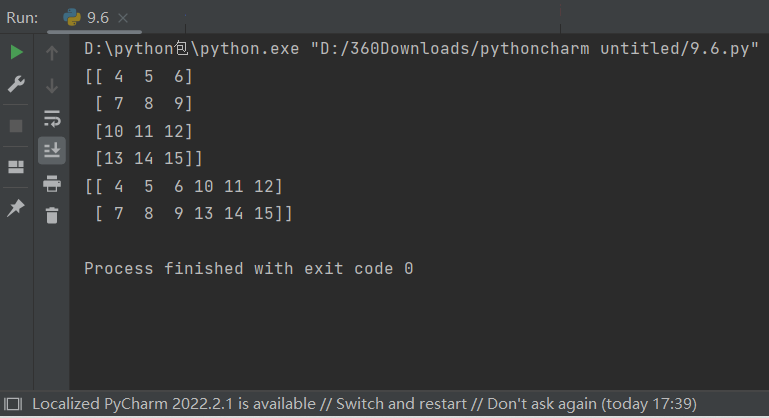Click the green Rerun button

click(x=16, y=52)
